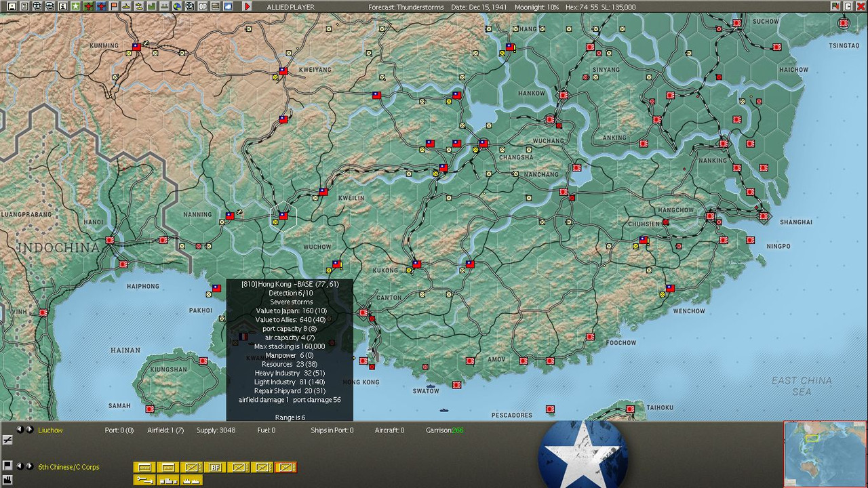Click the green star toolbar icon
This screenshot has height=488, width=868.
(x=75, y=6)
